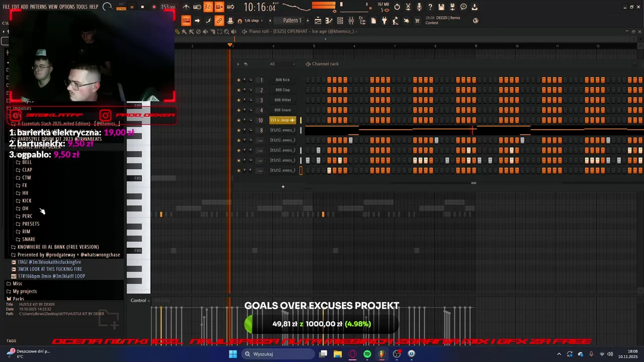
Task: Open the TOOLS menu
Action: 82,7
